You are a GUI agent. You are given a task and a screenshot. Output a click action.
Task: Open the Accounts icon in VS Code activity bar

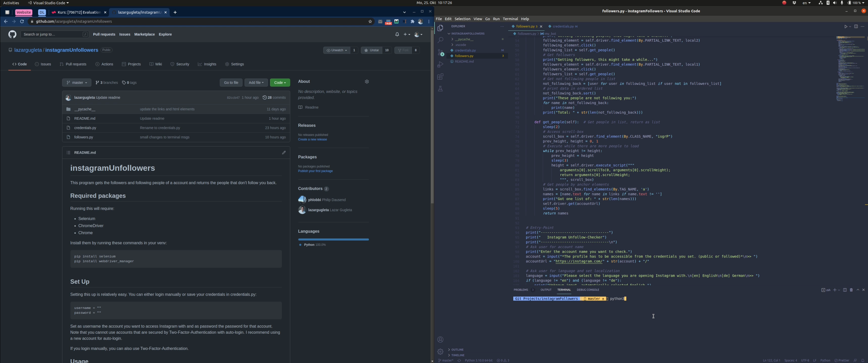click(x=440, y=340)
